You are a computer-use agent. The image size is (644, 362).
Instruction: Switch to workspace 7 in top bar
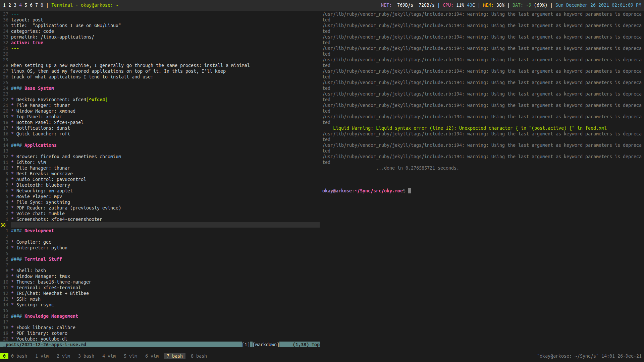(x=37, y=5)
